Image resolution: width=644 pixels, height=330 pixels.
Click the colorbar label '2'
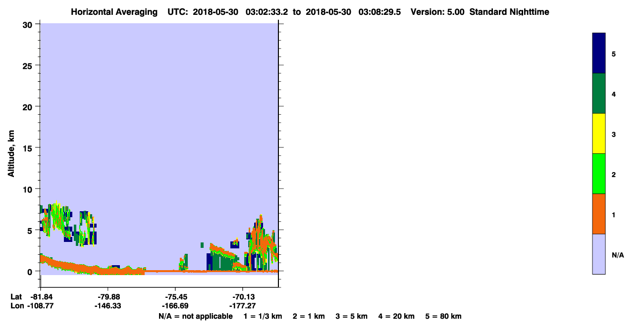(614, 175)
